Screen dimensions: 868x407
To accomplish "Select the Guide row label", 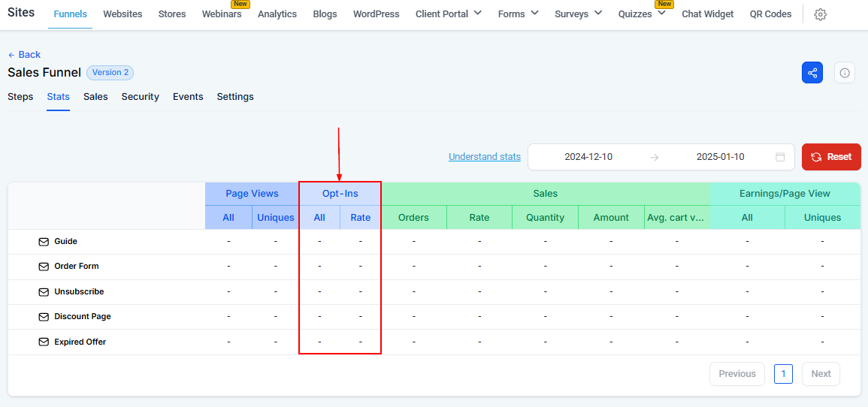I will [66, 242].
